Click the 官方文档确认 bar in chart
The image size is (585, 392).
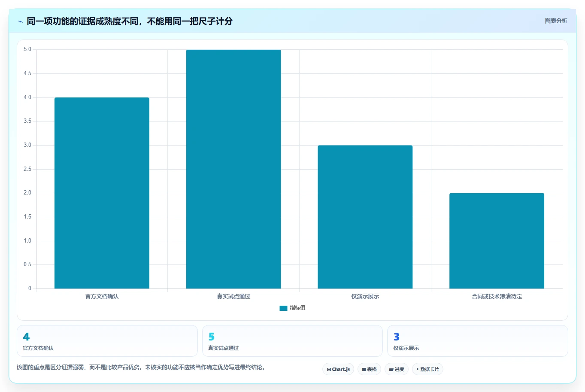pyautogui.click(x=102, y=193)
